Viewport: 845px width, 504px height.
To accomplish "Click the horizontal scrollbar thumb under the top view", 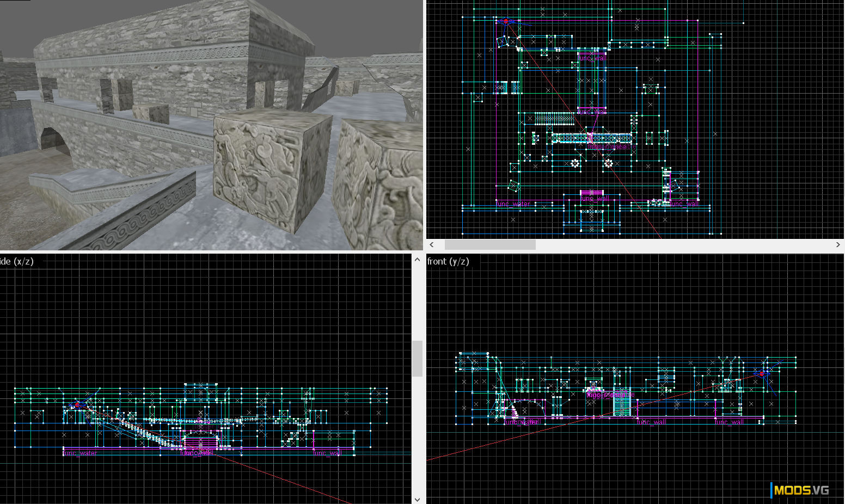I will pos(489,245).
